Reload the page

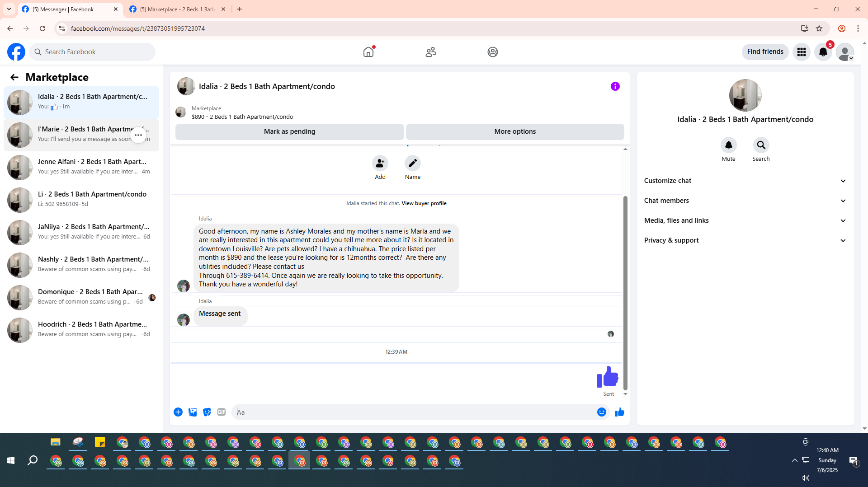pos(42,28)
